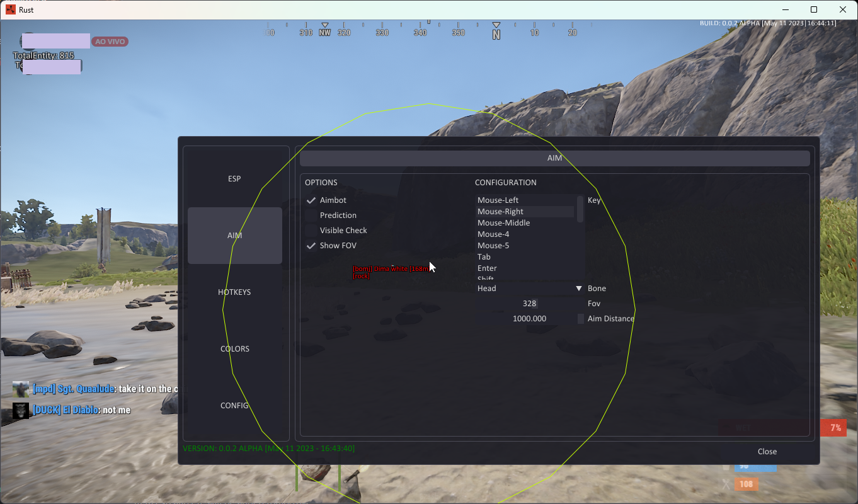Switch to the ESP tab
This screenshot has height=504, width=858.
click(x=234, y=178)
